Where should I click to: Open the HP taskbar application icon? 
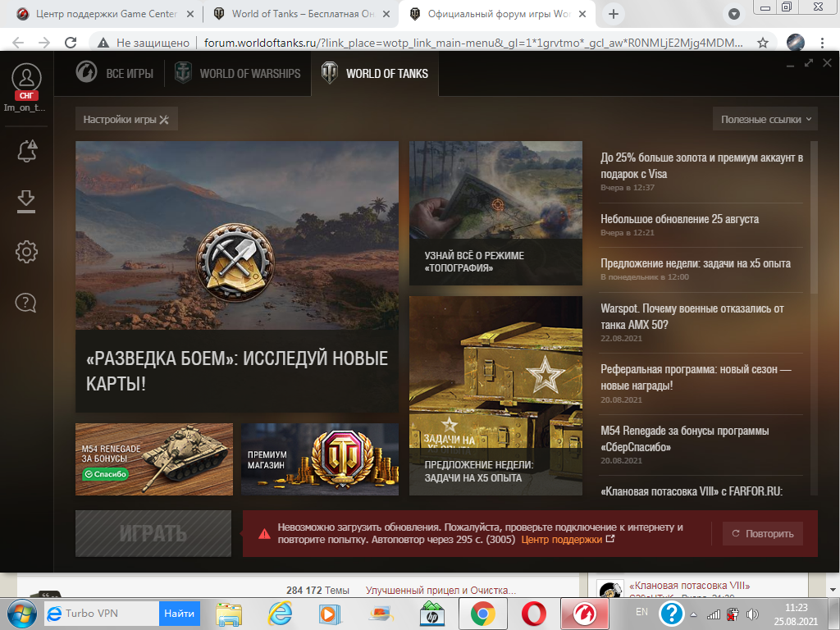coord(432,614)
